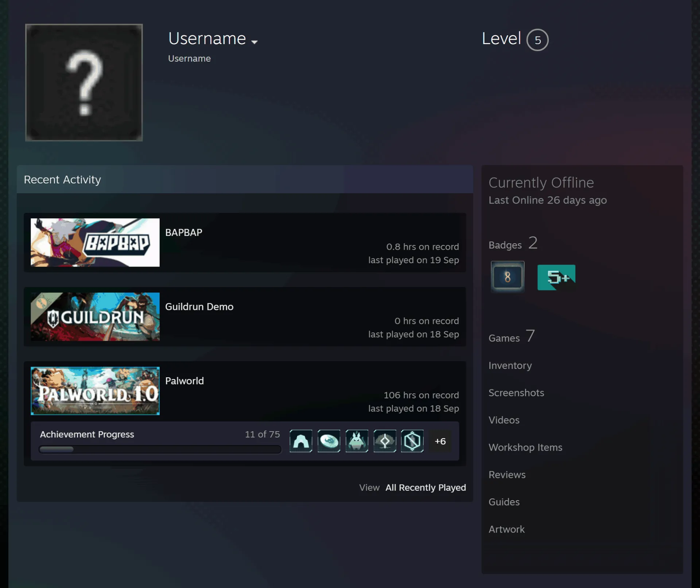Click the 'Currently Offline' status text
The image size is (700, 588).
541,183
